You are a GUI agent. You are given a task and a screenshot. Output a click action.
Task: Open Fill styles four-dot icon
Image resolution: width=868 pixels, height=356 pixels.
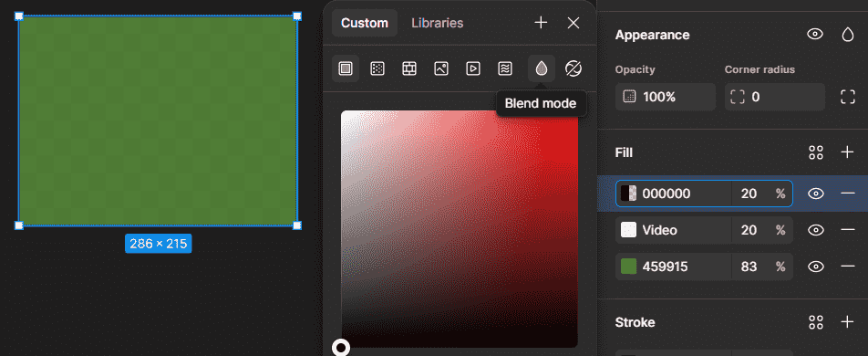816,152
